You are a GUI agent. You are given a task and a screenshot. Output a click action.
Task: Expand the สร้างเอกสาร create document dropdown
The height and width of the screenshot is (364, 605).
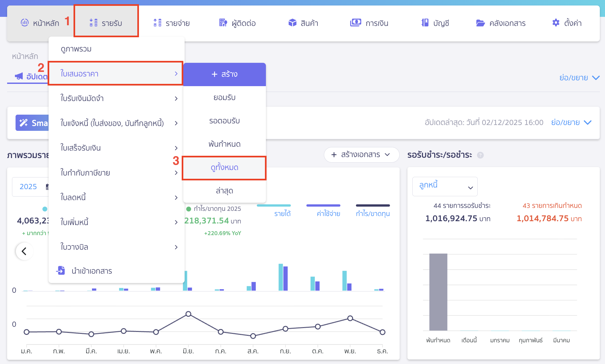tap(361, 155)
